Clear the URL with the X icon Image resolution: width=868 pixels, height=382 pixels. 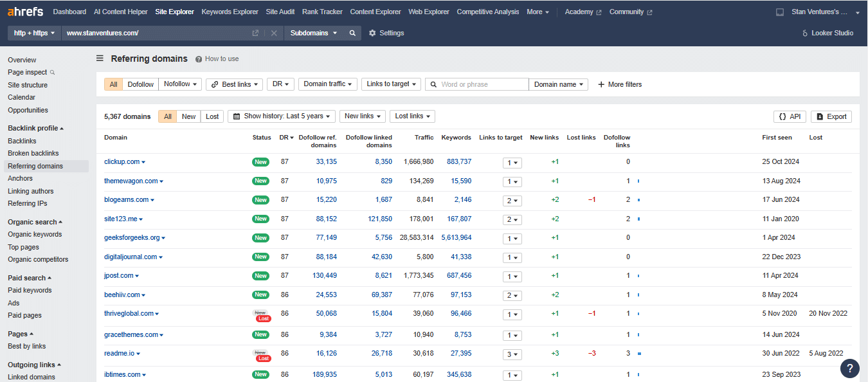(274, 33)
